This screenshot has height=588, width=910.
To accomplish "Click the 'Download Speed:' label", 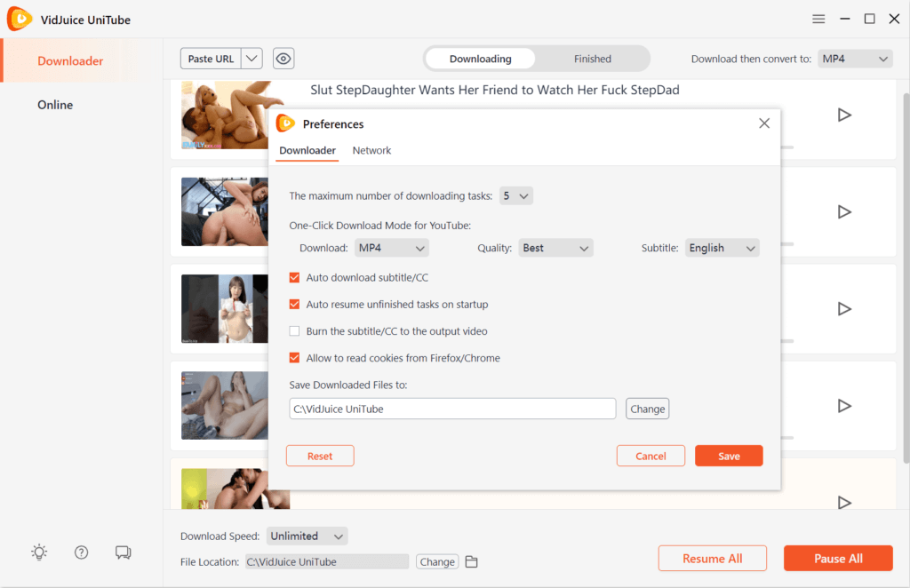I will 220,536.
